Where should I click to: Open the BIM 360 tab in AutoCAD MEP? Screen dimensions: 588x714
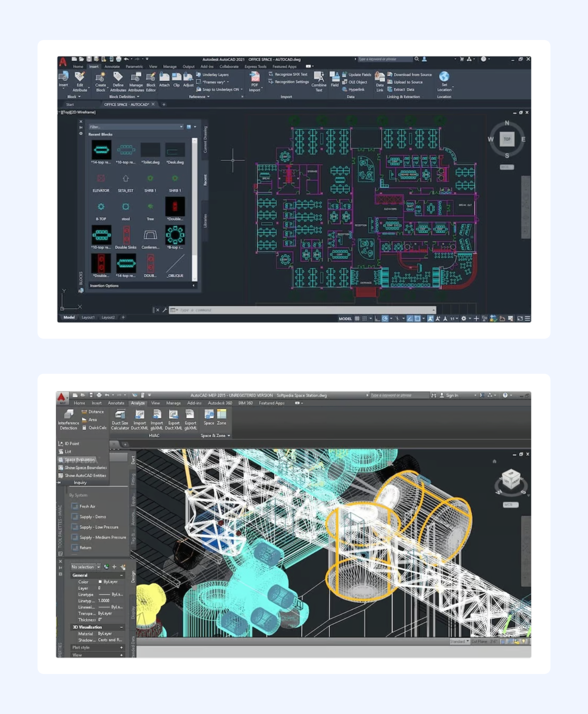245,403
